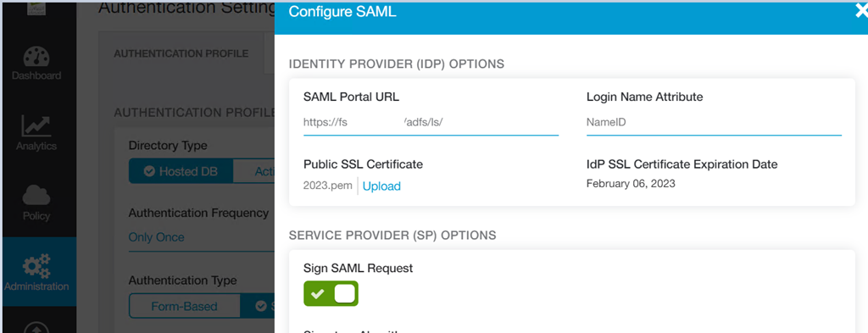Screen dimensions: 868x333
Task: Open the Policy cloud icon in sidebar
Action: [36, 196]
